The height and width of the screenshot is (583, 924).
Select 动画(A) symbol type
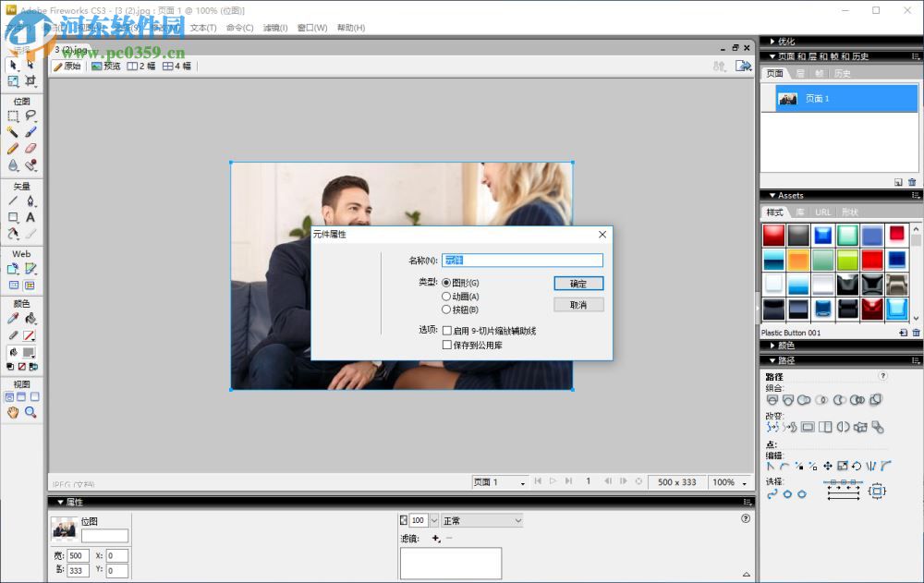coord(444,297)
